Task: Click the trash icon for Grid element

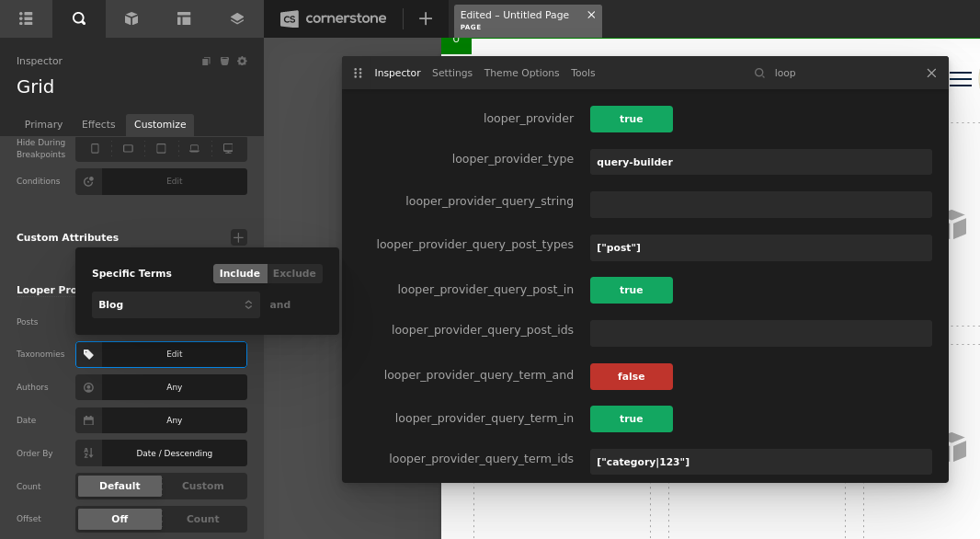Action: (x=224, y=62)
